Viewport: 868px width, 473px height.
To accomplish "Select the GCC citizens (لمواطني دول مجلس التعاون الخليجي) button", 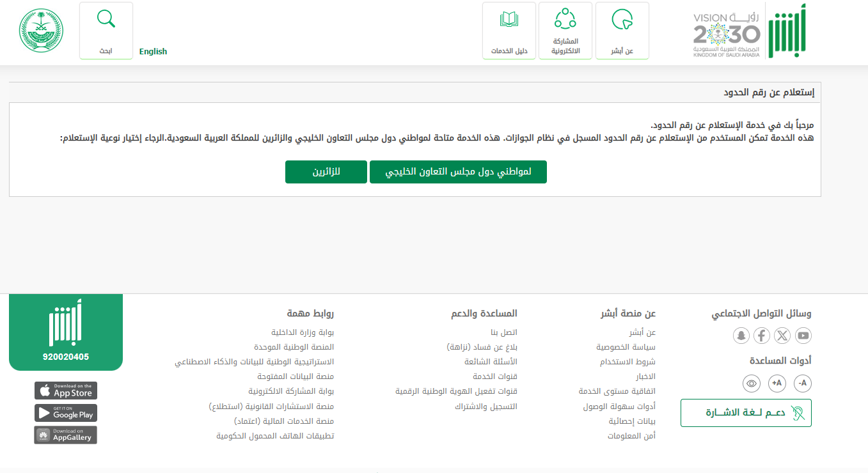I will click(x=458, y=172).
